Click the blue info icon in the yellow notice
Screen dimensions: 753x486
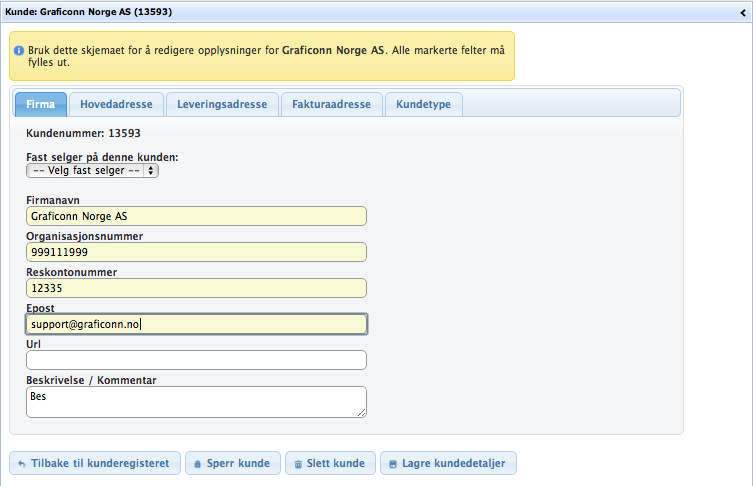(x=20, y=49)
